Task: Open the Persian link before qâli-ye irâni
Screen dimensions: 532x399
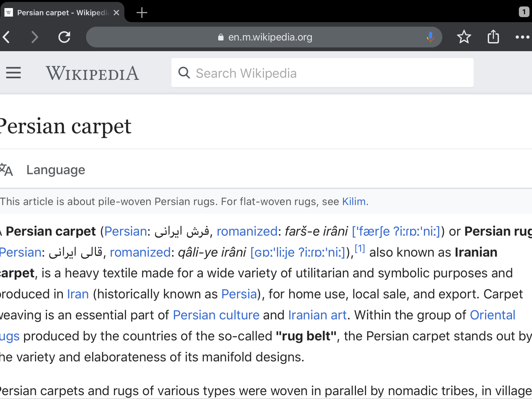Action: click(21, 252)
